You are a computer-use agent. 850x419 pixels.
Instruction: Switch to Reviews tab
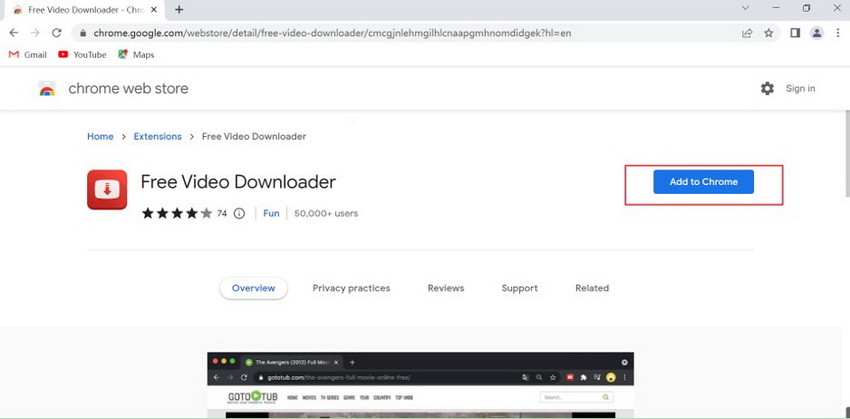click(x=446, y=288)
